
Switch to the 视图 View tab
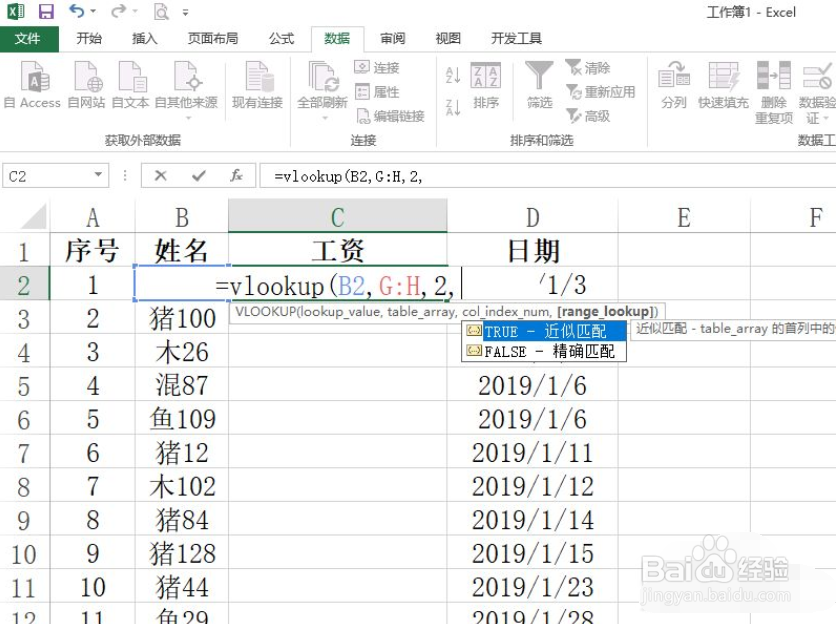448,38
